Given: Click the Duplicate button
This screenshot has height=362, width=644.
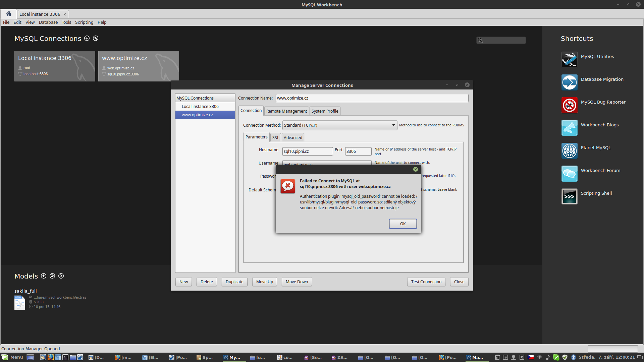Looking at the screenshot, I should click(234, 282).
